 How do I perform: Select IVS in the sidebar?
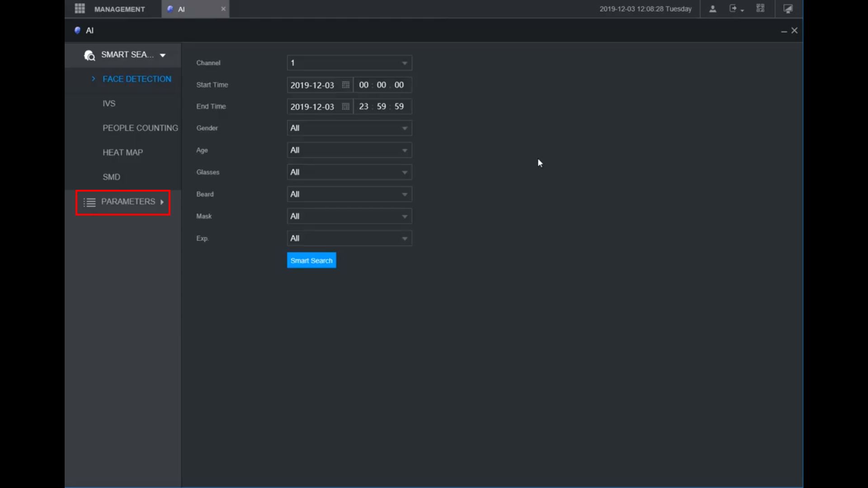(x=109, y=103)
